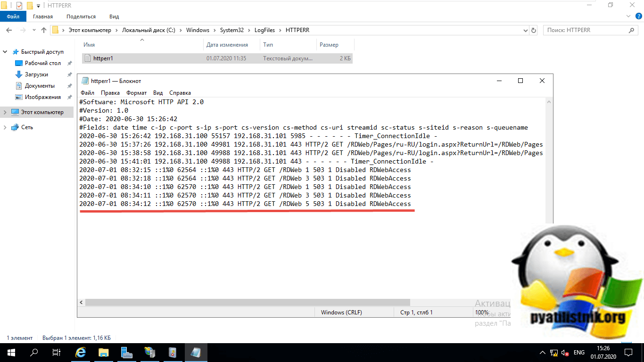
Task: Open File Explorer taskbar icon
Action: pos(104,352)
